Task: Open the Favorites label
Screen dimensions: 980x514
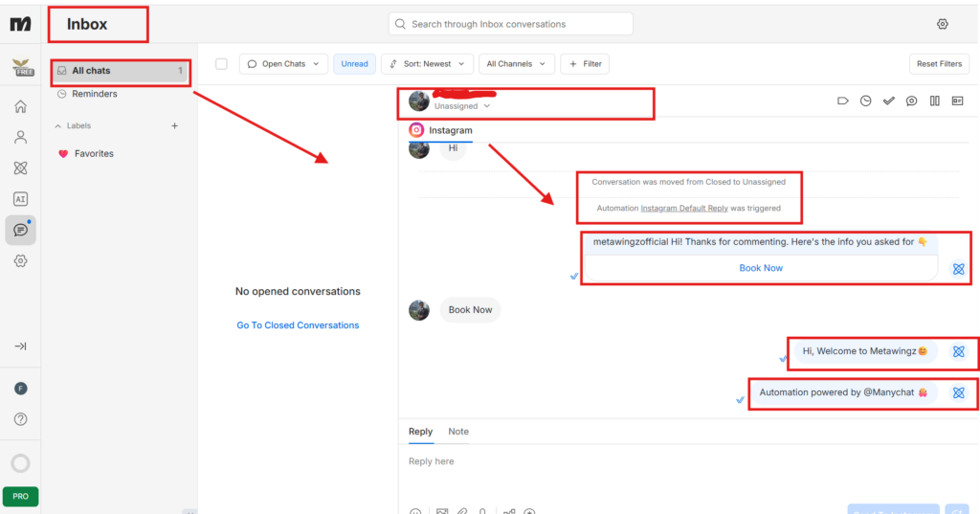Action: (x=94, y=154)
